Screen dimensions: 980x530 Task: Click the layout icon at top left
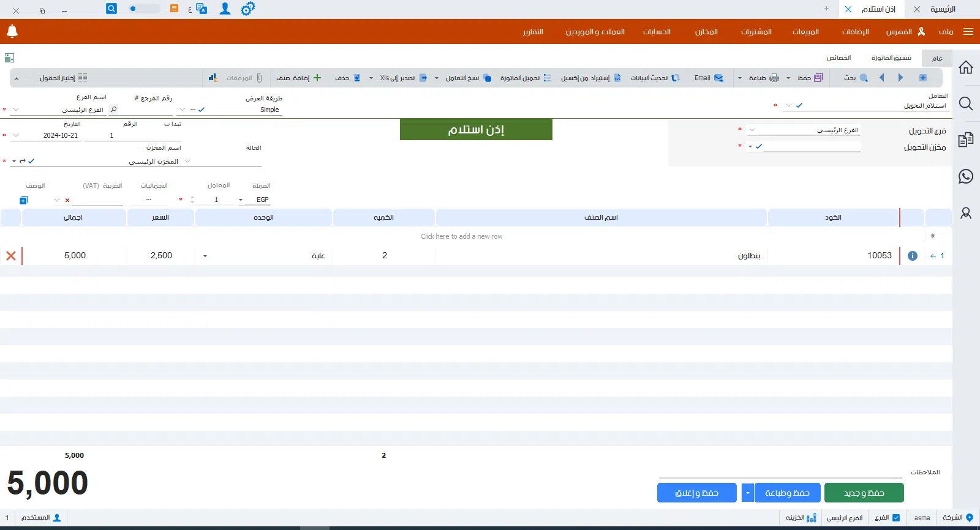click(x=9, y=58)
